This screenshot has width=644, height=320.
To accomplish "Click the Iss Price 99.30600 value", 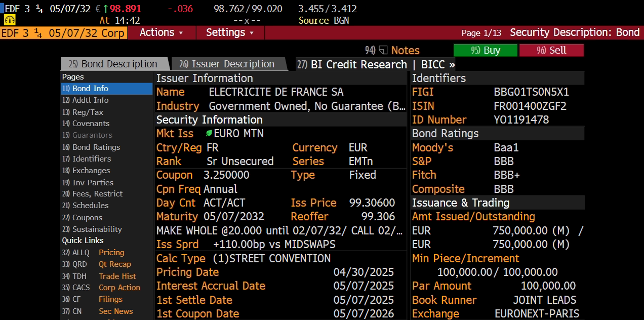I will click(372, 203).
